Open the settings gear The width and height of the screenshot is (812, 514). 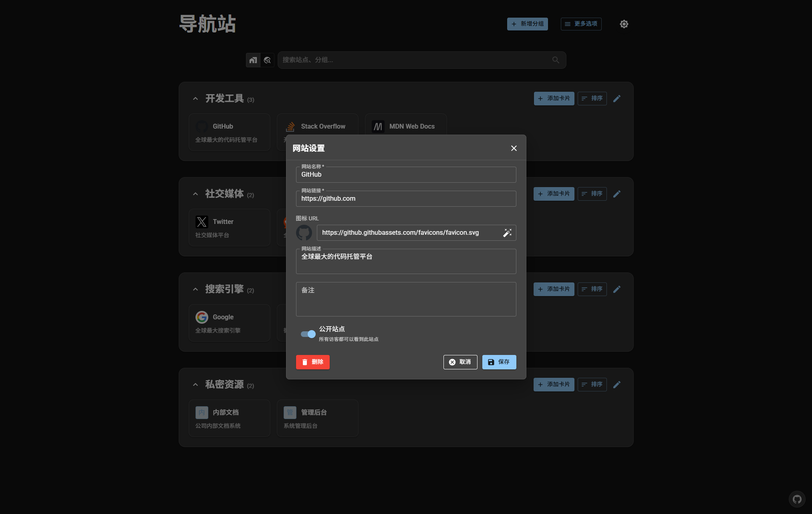624,24
